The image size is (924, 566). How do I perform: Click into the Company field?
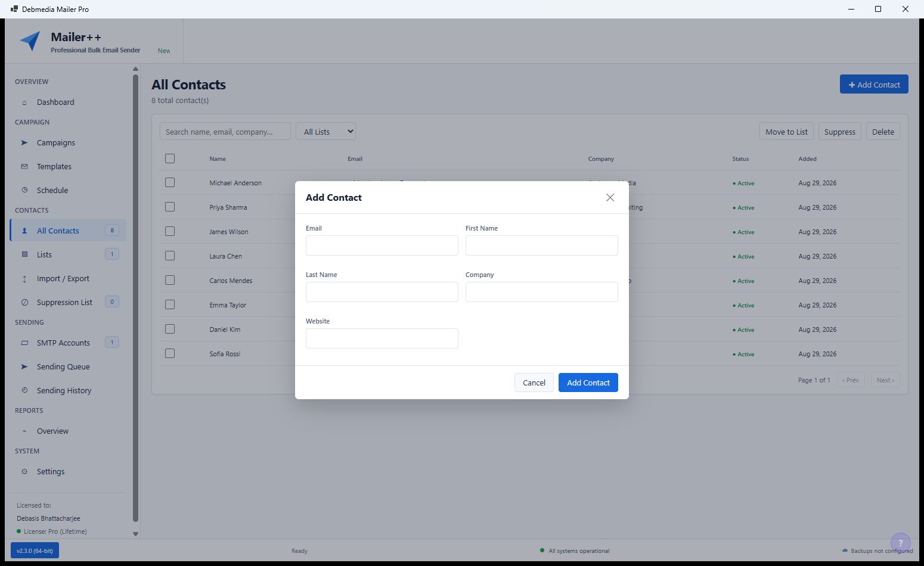coord(542,292)
